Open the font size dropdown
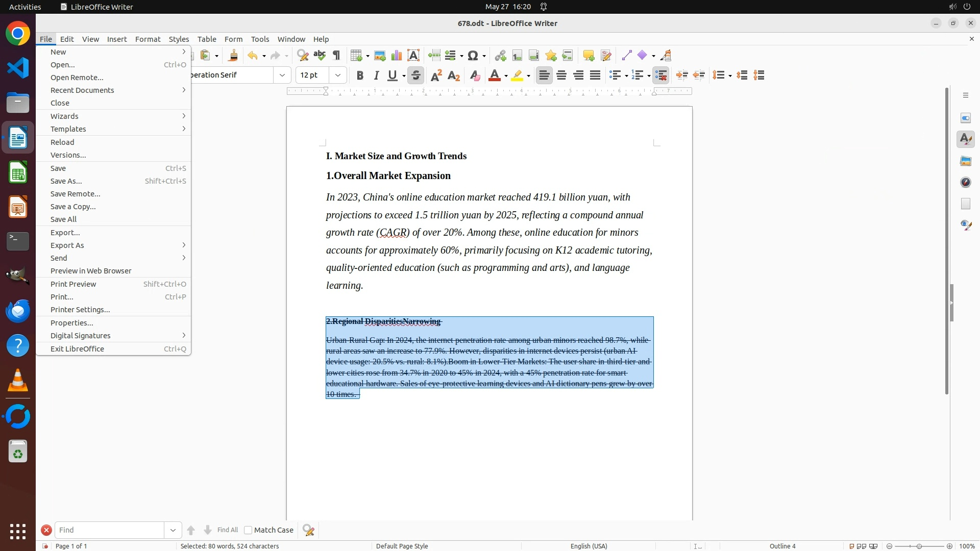The image size is (980, 551). click(x=338, y=76)
